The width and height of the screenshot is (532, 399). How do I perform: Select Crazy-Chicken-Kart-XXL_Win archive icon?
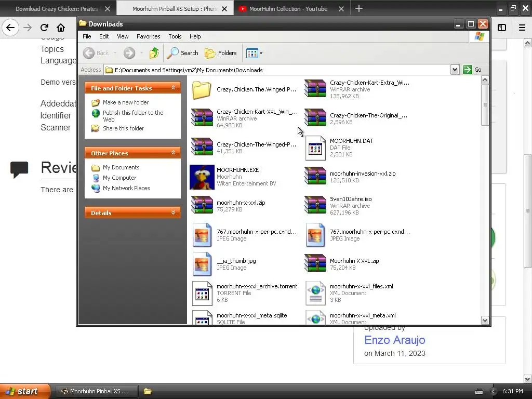point(202,118)
